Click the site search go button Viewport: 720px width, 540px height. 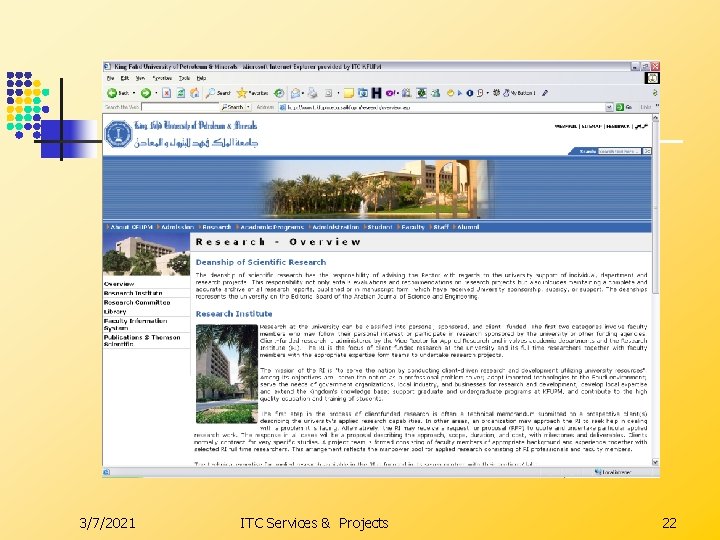(647, 151)
